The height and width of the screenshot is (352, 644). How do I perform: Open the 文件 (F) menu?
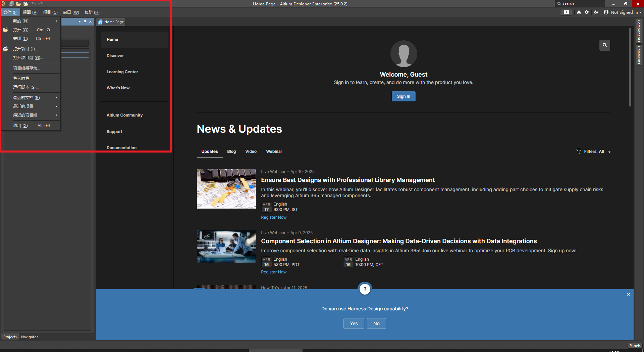point(10,12)
